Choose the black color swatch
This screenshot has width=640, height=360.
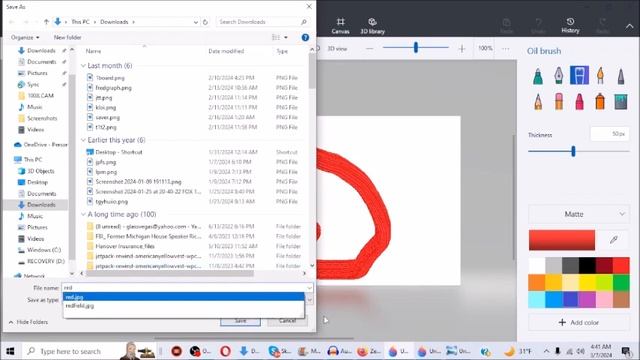pyautogui.click(x=587, y=266)
